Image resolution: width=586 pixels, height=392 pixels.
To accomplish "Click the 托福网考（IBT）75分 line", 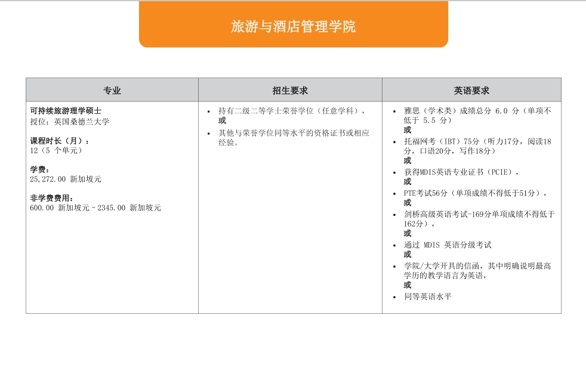I will 477,141.
